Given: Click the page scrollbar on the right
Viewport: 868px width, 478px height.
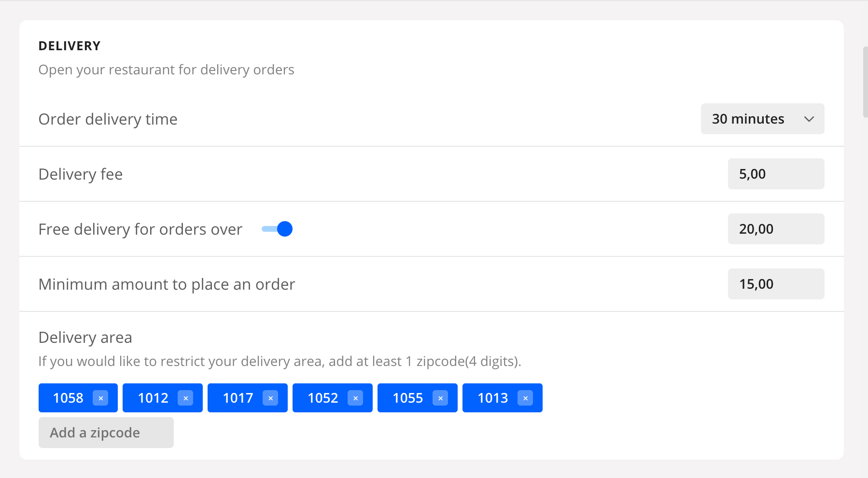Looking at the screenshot, I should [x=865, y=82].
